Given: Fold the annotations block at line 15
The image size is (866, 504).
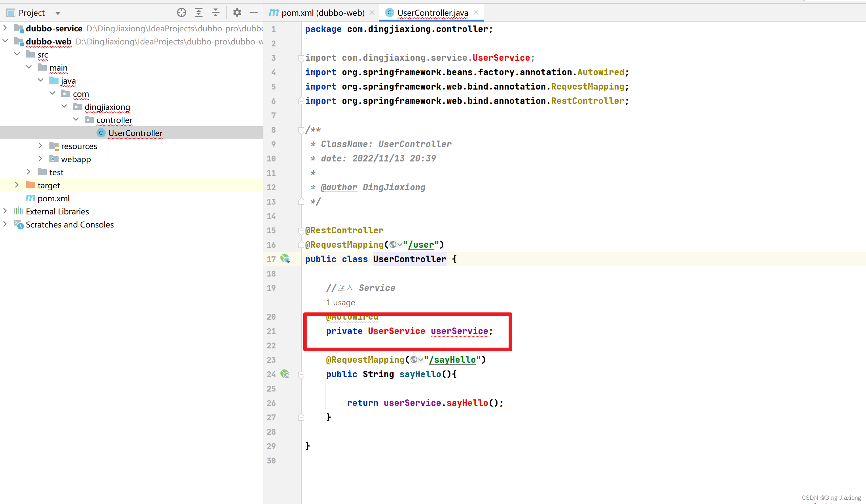Looking at the screenshot, I should coord(301,231).
